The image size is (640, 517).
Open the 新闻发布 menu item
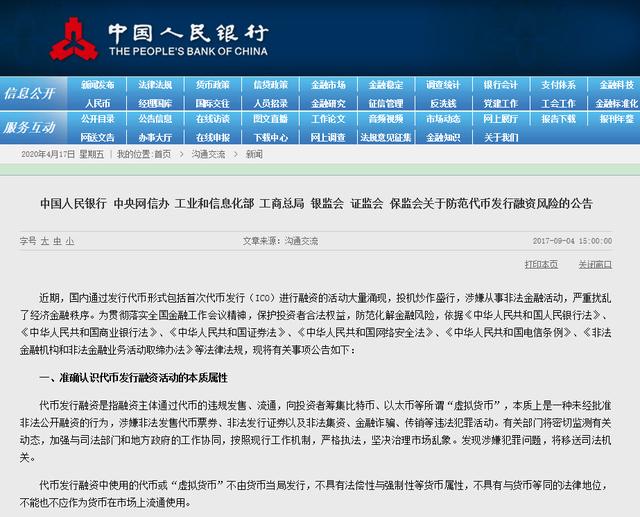pos(98,85)
